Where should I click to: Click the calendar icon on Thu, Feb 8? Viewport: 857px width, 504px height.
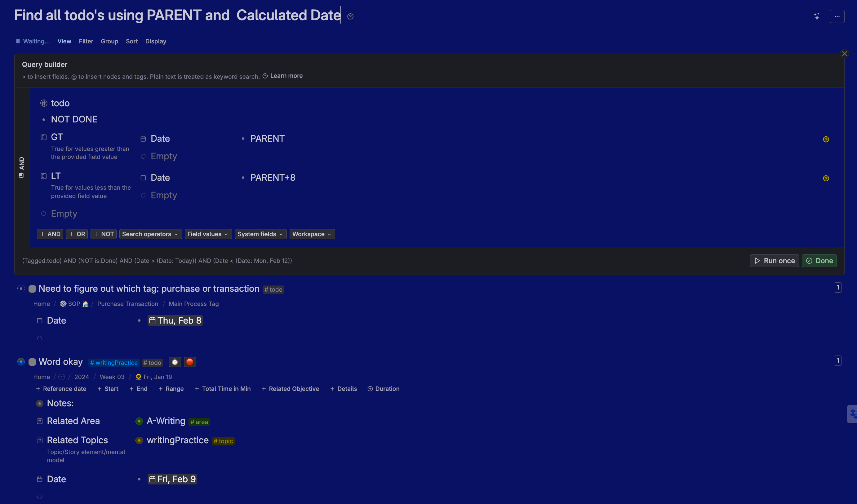pos(152,321)
